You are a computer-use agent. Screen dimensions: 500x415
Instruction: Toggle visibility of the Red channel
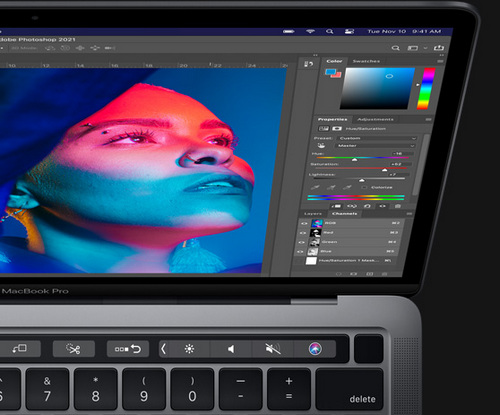click(x=303, y=233)
